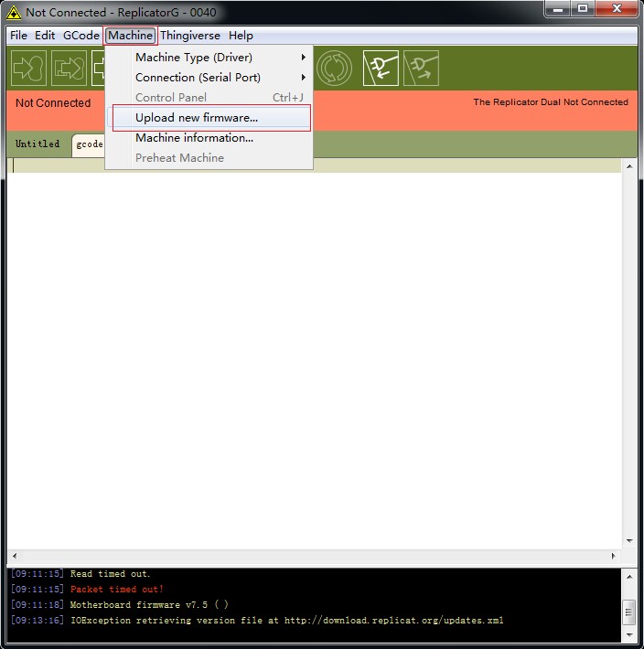This screenshot has height=649, width=644.
Task: Click the 'Read timed out.' console line
Action: click(x=110, y=574)
